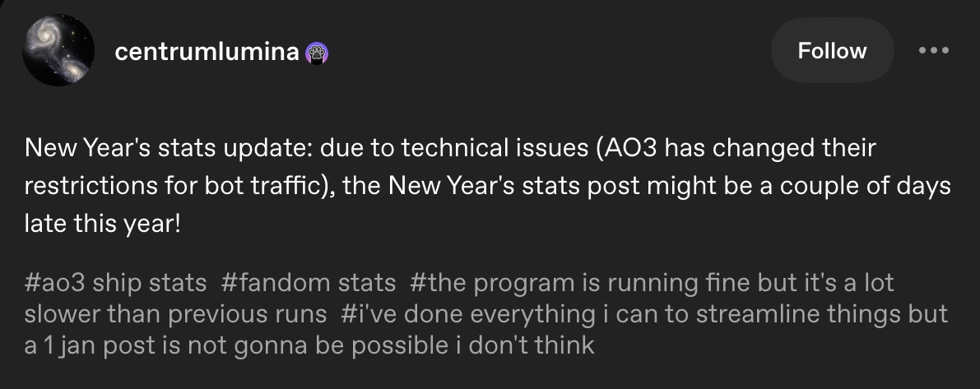Viewport: 980px width, 389px height.
Task: Click the 'late this year!' text
Action: click(x=102, y=224)
